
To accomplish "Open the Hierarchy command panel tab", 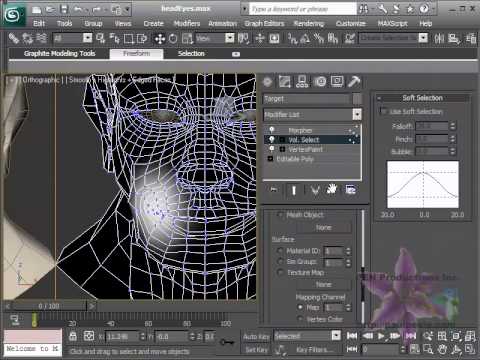I will pos(302,81).
